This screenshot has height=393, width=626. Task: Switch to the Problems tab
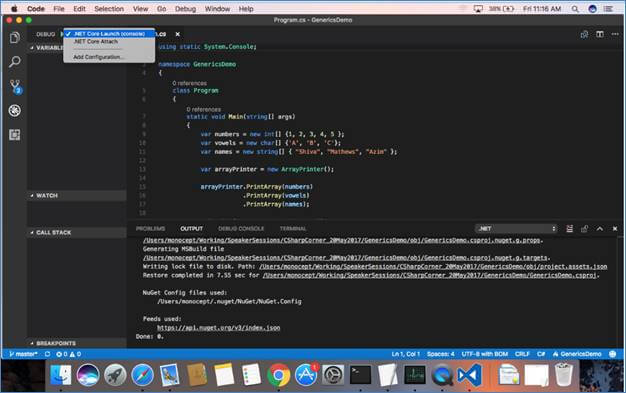tap(151, 228)
